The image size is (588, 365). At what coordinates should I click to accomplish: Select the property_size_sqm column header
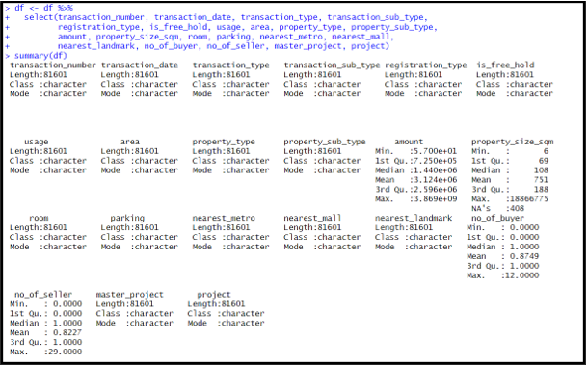click(x=512, y=142)
